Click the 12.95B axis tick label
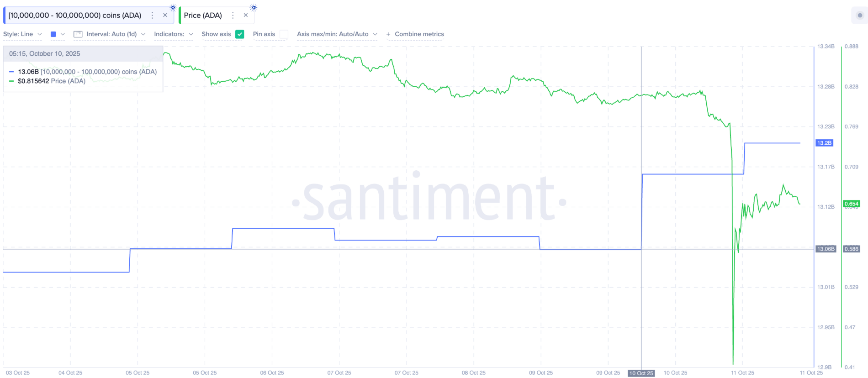This screenshot has width=868, height=378. point(826,327)
